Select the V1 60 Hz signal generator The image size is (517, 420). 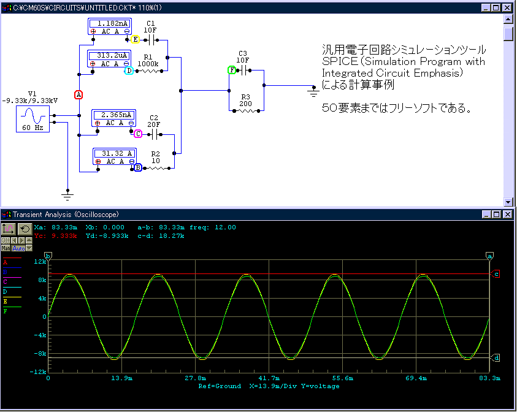[33, 118]
